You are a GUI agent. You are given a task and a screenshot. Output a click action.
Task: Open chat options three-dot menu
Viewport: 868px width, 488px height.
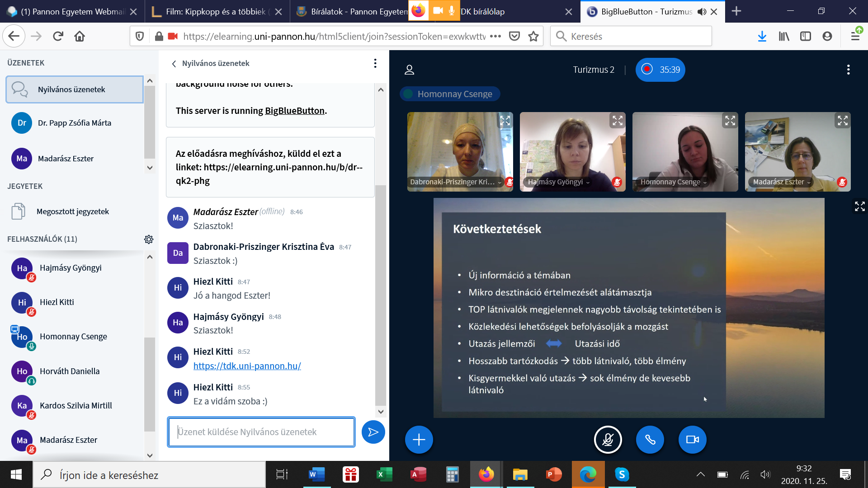(x=375, y=63)
